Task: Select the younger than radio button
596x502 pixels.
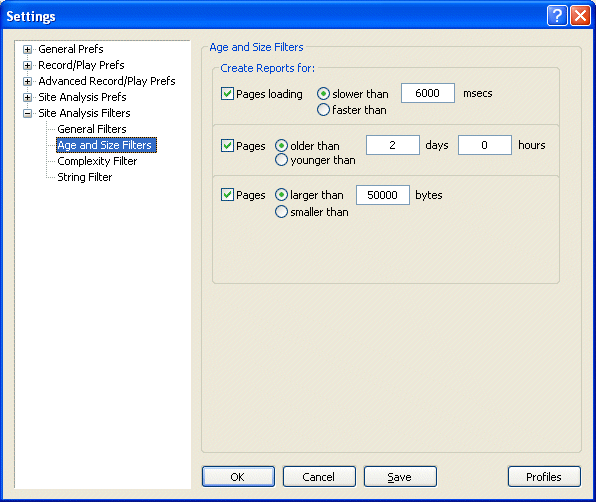Action: point(281,160)
